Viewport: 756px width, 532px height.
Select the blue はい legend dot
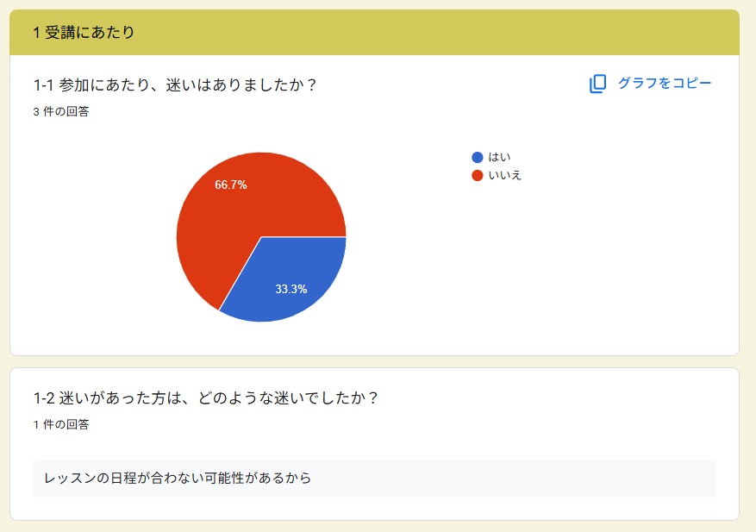coord(478,157)
